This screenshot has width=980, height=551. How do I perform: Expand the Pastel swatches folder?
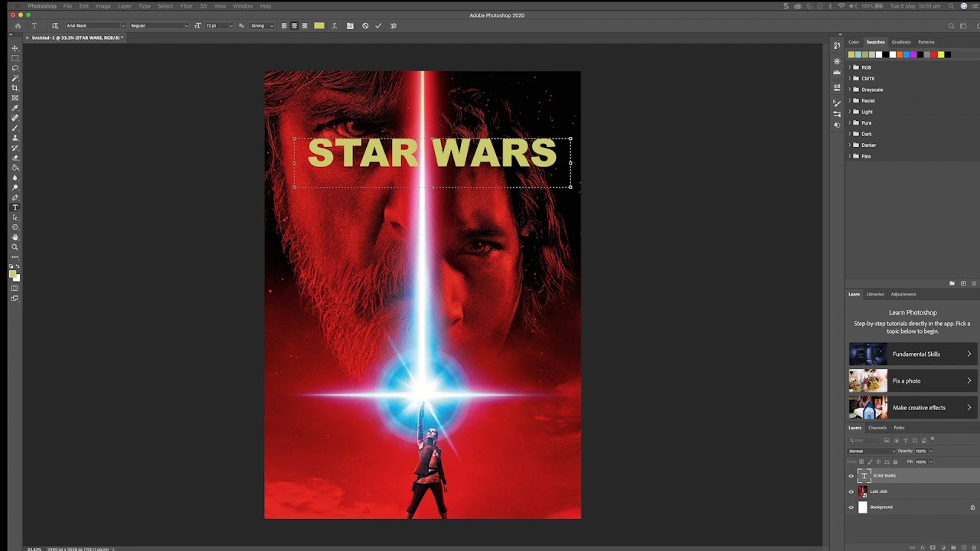[867, 100]
